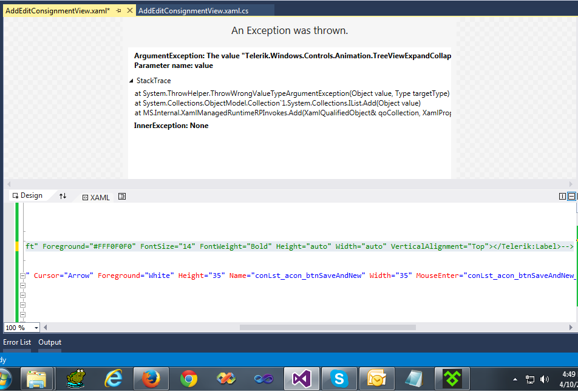Click the designer horizontal scrollbar left arrow
Viewport: 578px width, 392px height.
(x=8, y=184)
